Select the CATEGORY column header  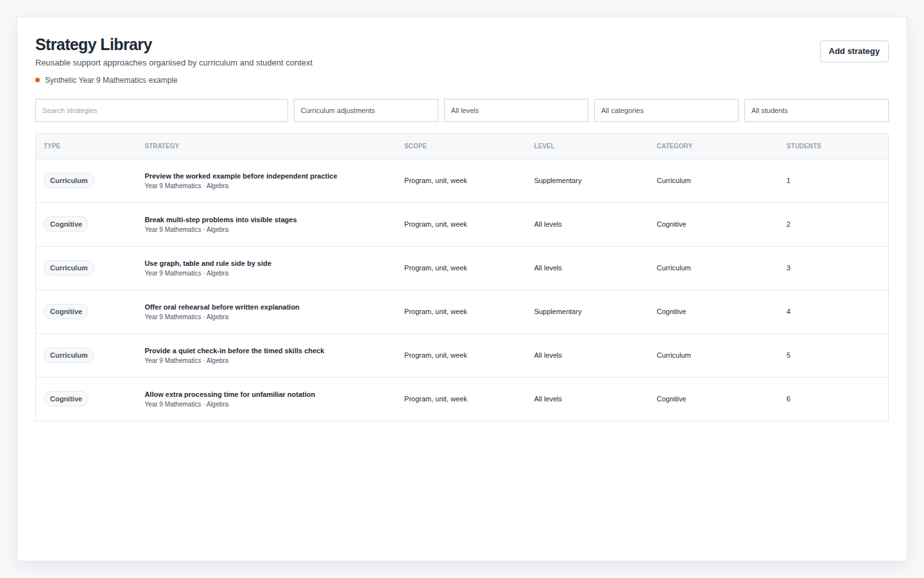pos(674,146)
